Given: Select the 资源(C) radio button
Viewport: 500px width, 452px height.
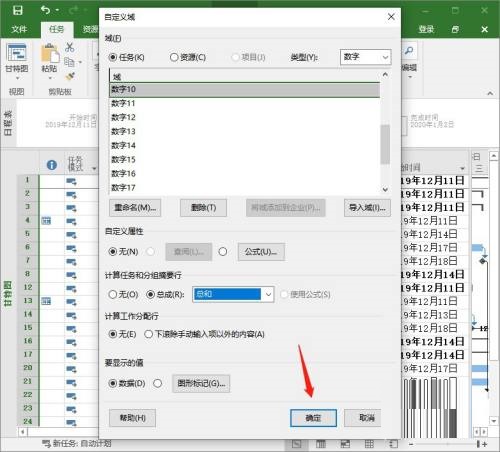Looking at the screenshot, I should [174, 57].
